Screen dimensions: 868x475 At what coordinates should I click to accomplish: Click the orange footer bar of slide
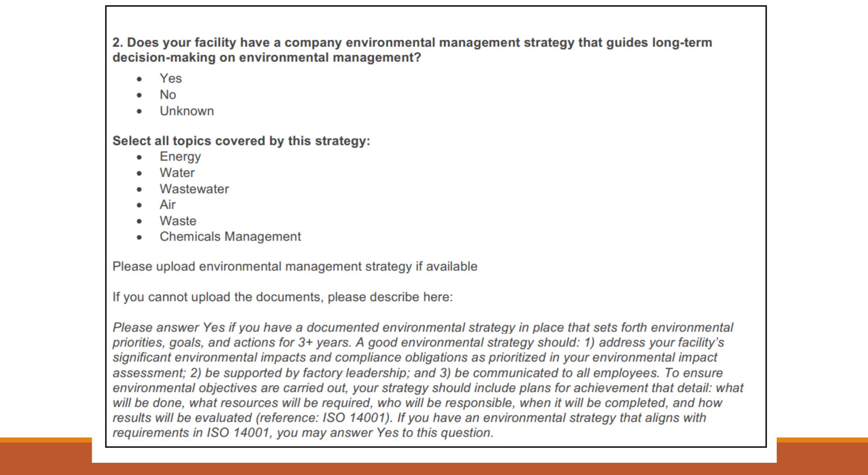point(434,469)
